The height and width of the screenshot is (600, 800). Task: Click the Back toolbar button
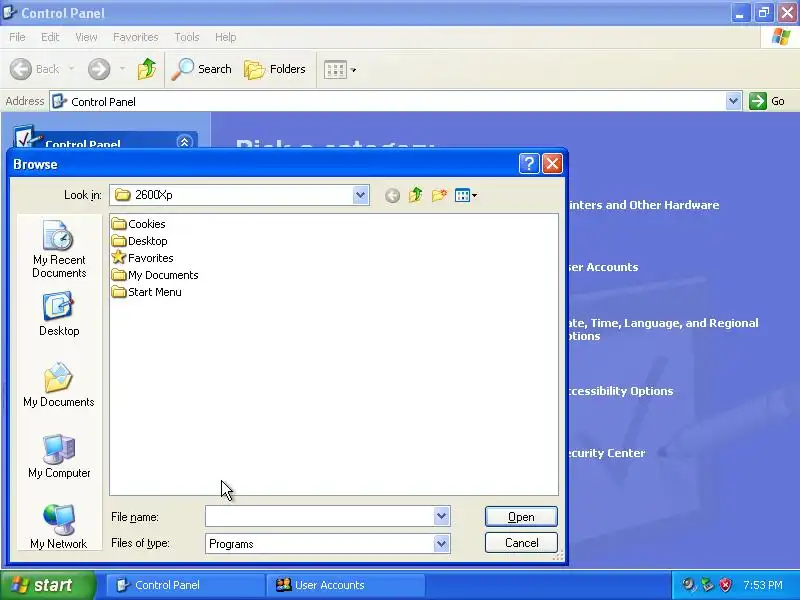pos(35,69)
